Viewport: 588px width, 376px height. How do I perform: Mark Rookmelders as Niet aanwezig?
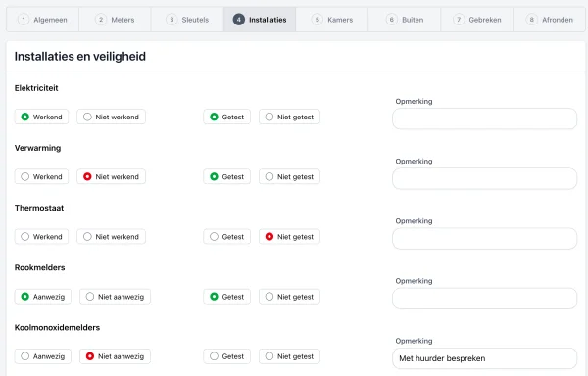tap(115, 297)
